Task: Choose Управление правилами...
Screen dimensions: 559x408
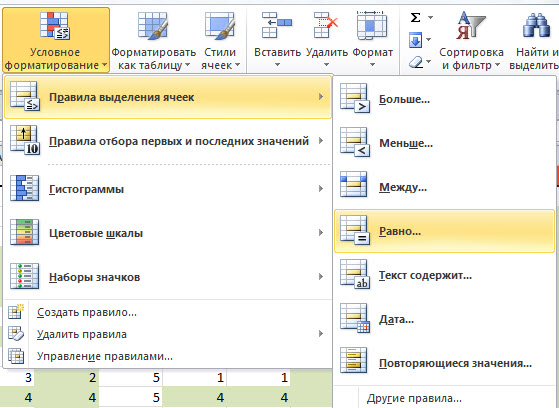Action: [x=168, y=356]
